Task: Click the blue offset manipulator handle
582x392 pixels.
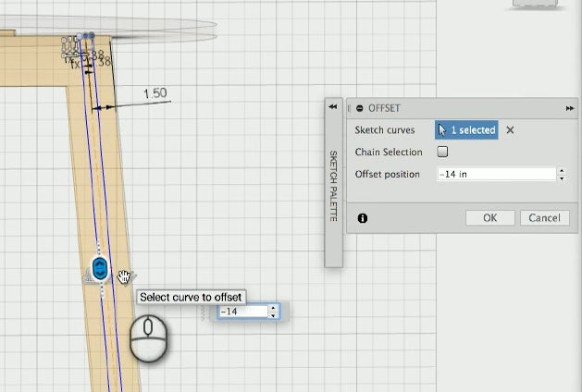Action: (101, 270)
